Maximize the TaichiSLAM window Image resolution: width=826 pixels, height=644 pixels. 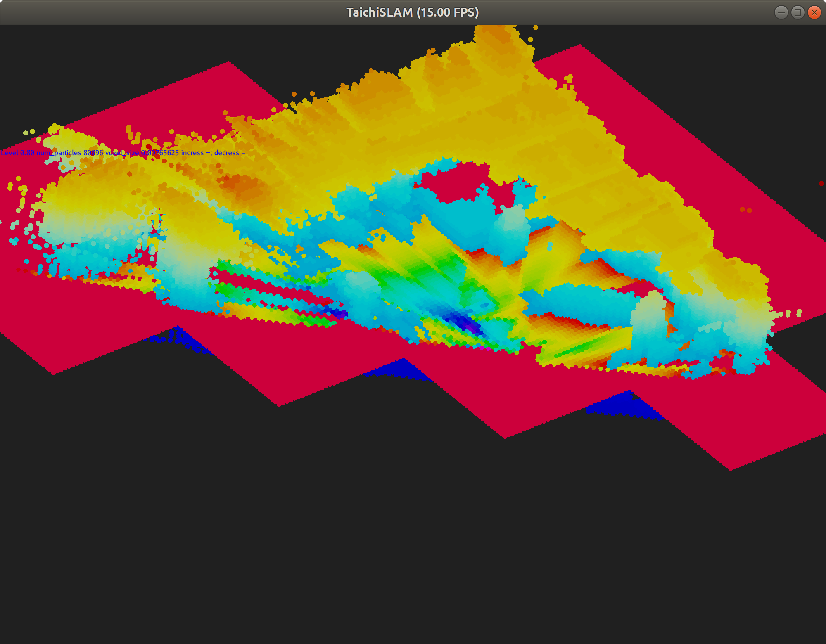(x=798, y=12)
